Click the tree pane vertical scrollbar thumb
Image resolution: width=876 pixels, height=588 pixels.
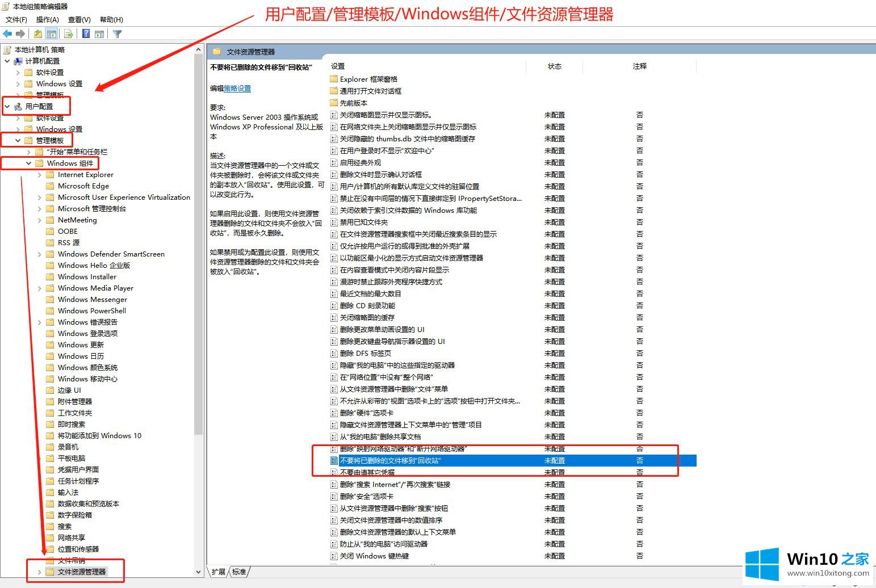tap(198, 245)
